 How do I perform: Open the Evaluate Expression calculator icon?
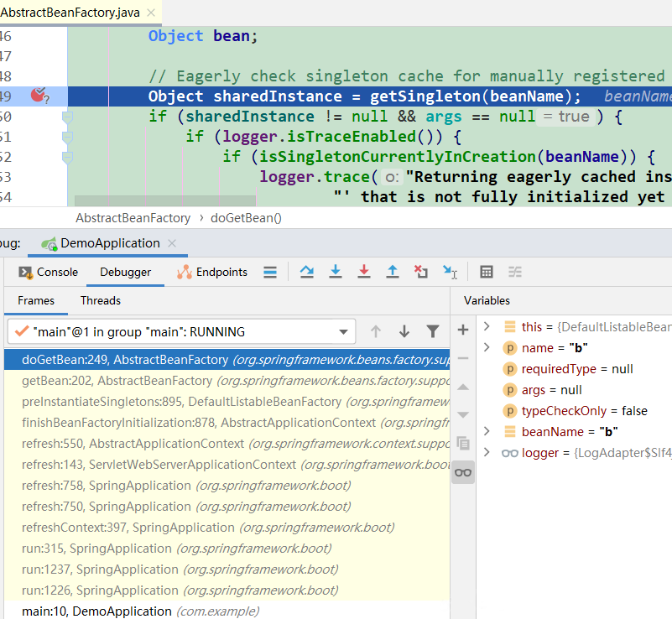pyautogui.click(x=487, y=272)
